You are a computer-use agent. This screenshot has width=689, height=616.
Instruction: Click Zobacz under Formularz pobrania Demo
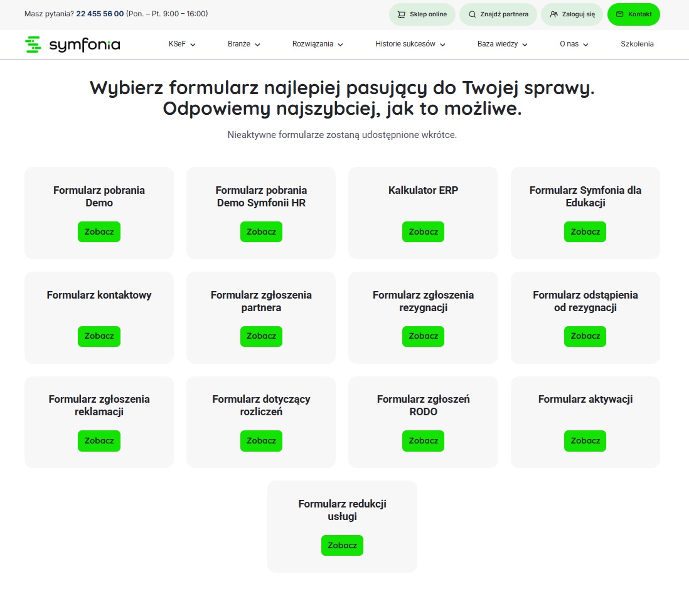(99, 231)
